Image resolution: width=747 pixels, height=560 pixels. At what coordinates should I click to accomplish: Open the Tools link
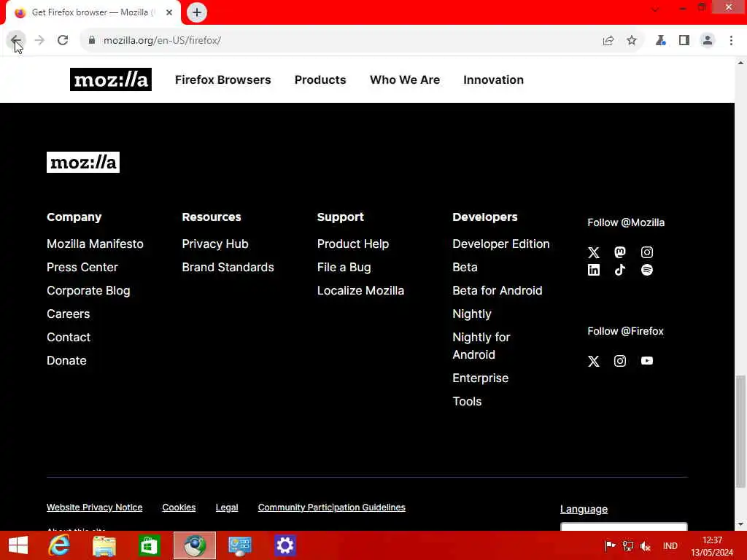pos(467,402)
